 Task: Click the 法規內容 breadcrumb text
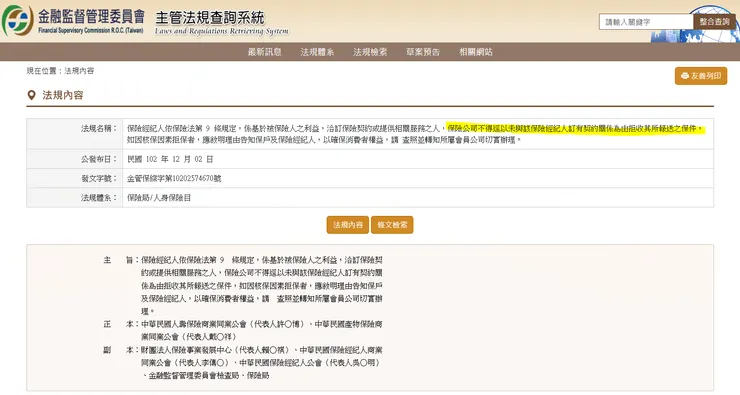click(79, 71)
